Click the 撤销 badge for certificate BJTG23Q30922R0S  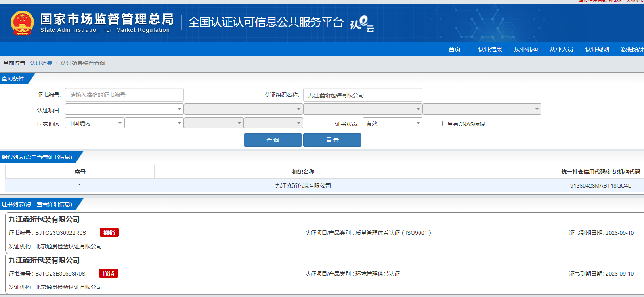[109, 233]
